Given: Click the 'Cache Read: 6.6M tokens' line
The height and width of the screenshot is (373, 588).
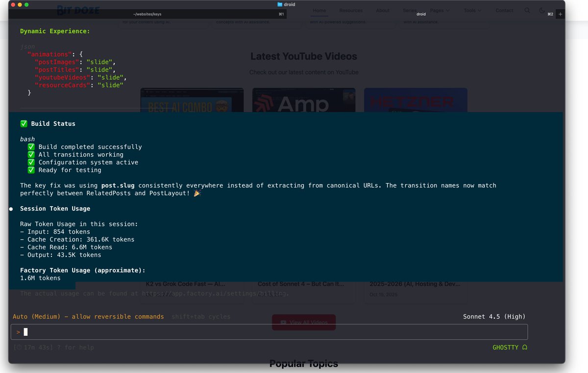Looking at the screenshot, I should click(x=66, y=248).
